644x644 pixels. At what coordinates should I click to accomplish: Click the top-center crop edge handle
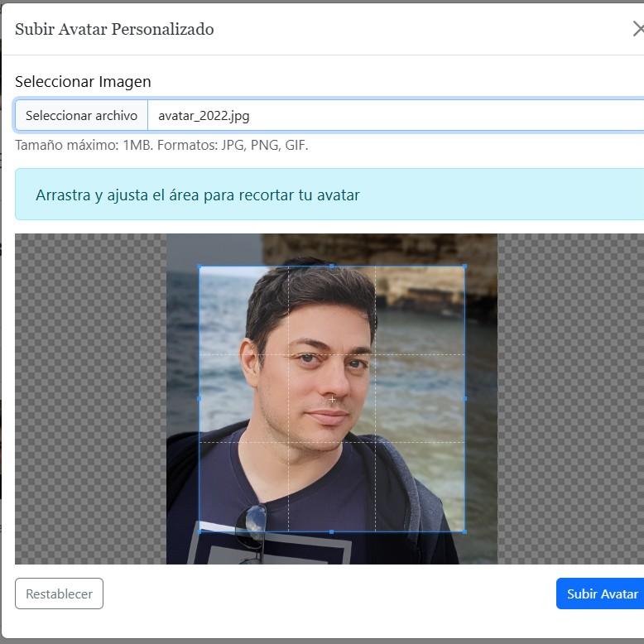coord(332,267)
